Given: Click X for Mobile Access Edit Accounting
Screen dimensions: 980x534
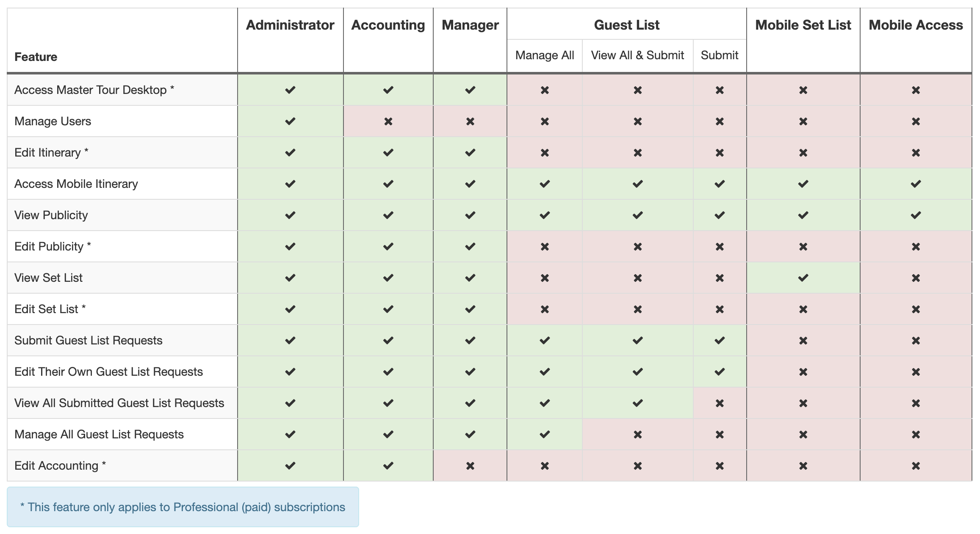Looking at the screenshot, I should [916, 466].
